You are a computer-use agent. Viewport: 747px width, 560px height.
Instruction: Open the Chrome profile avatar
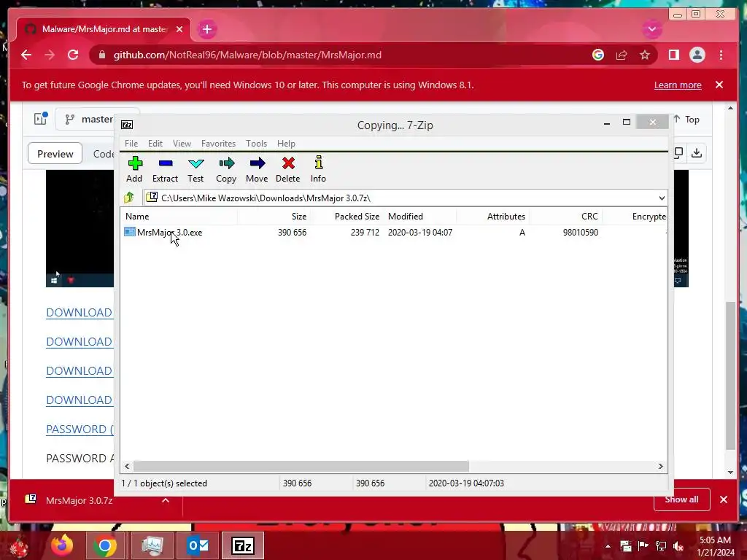697,55
